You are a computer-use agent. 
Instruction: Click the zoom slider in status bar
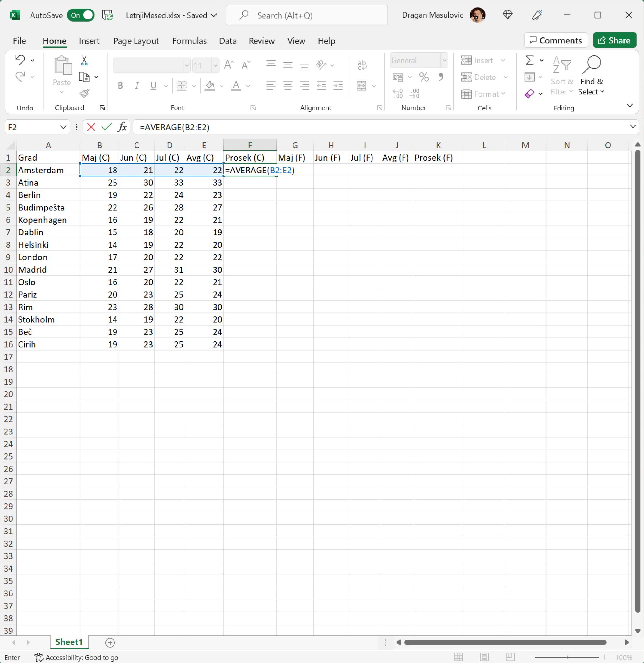pos(567,657)
